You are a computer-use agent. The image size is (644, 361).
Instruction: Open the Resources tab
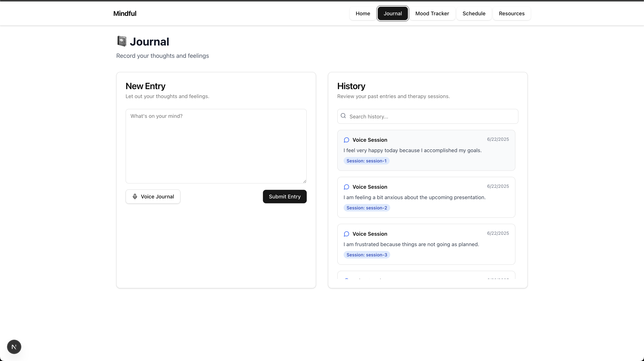512,13
